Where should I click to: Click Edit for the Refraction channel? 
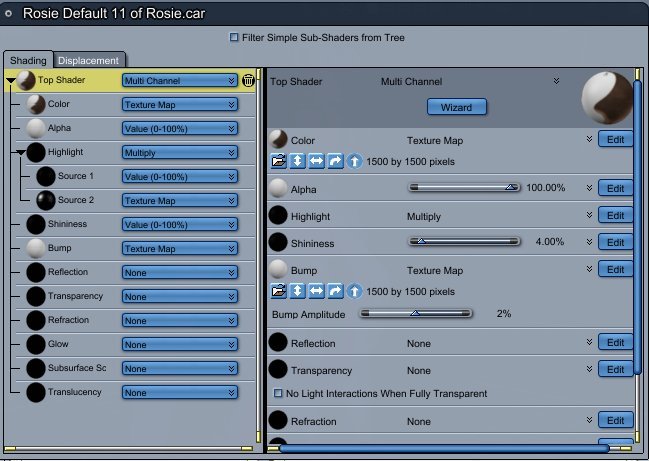[615, 420]
